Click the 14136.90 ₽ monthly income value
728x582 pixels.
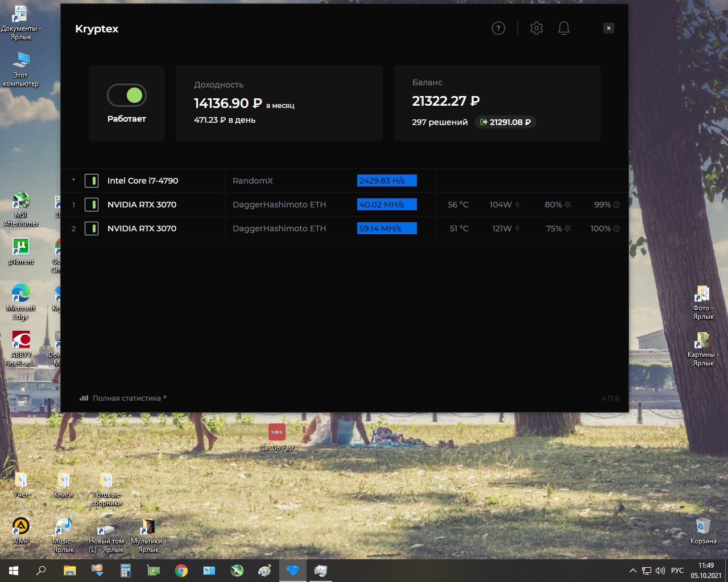point(228,103)
